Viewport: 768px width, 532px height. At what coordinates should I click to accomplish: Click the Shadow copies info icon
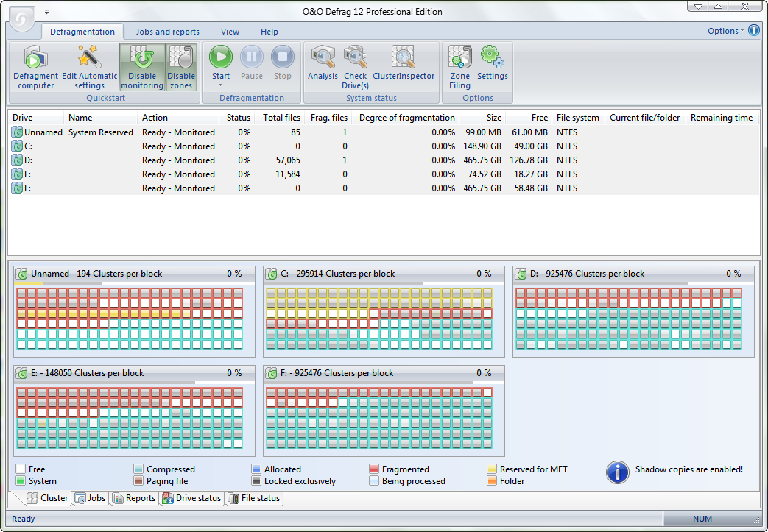coord(618,472)
